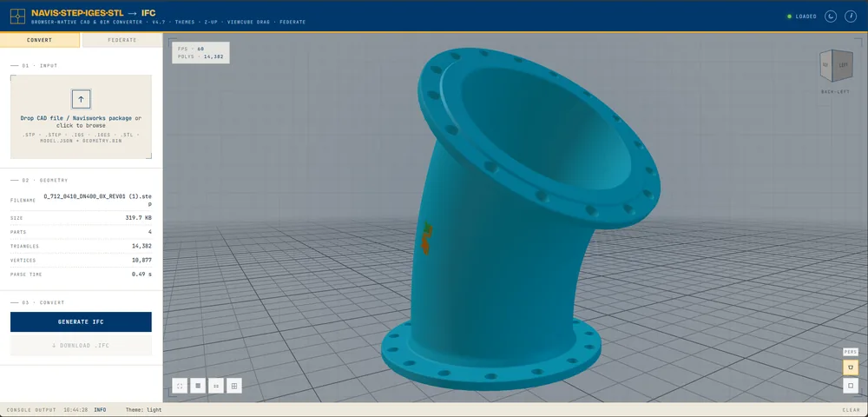Click the 319.7 KB size value
This screenshot has width=868, height=417.
click(x=138, y=218)
